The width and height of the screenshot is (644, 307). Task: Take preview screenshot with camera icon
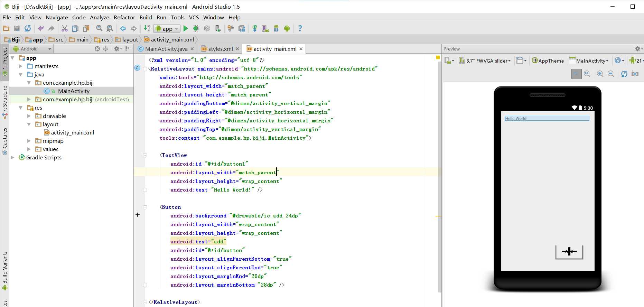coord(635,74)
